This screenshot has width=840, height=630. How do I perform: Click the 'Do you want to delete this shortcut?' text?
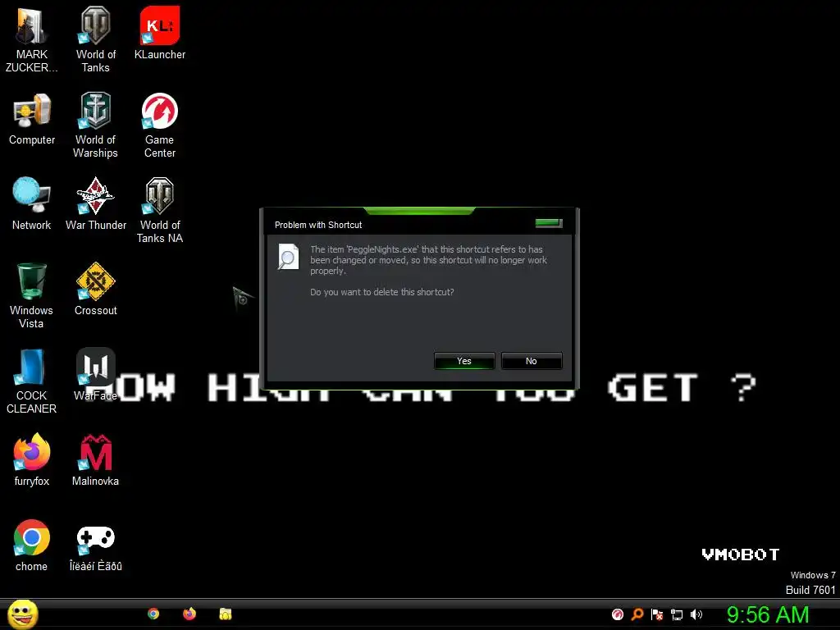point(382,292)
